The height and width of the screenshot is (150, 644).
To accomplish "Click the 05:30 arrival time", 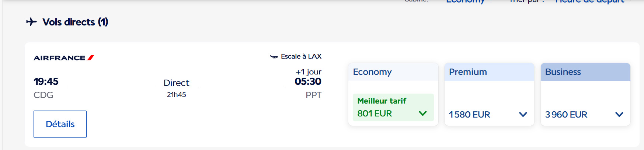I will [308, 81].
